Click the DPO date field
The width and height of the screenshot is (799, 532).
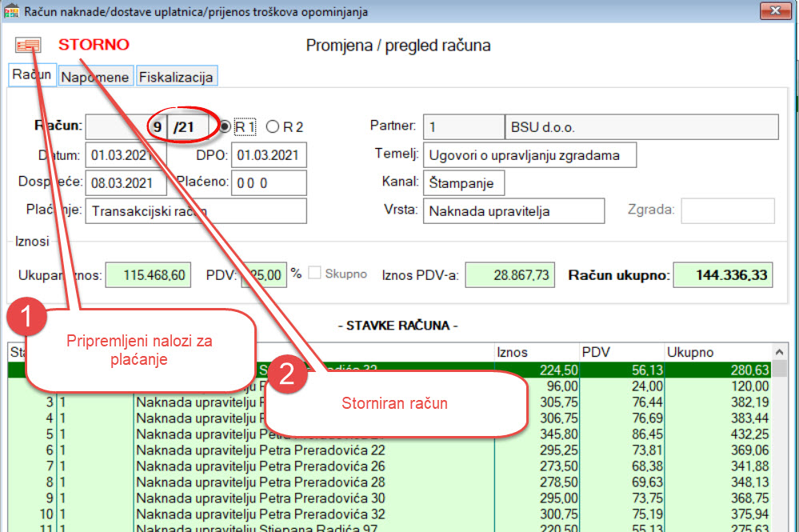[268, 155]
